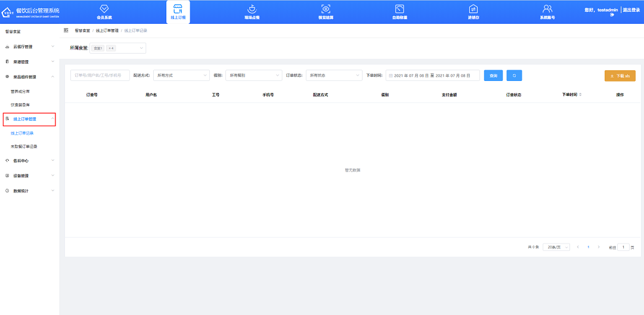Click the 查询 search button
This screenshot has width=644, height=315.
point(493,76)
